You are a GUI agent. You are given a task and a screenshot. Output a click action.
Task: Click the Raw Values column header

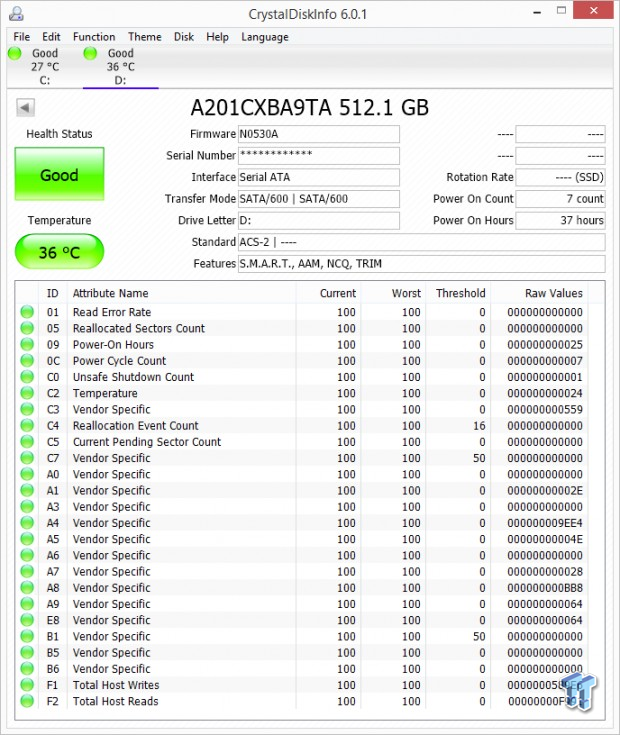(554, 293)
